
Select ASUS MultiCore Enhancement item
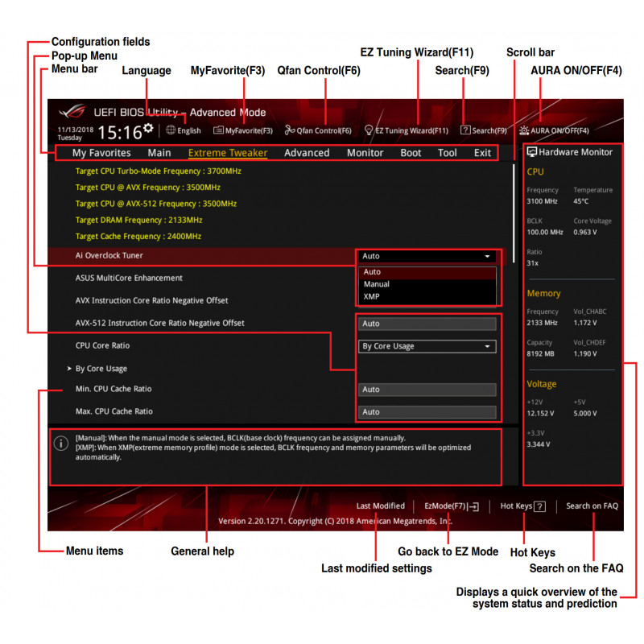(129, 278)
